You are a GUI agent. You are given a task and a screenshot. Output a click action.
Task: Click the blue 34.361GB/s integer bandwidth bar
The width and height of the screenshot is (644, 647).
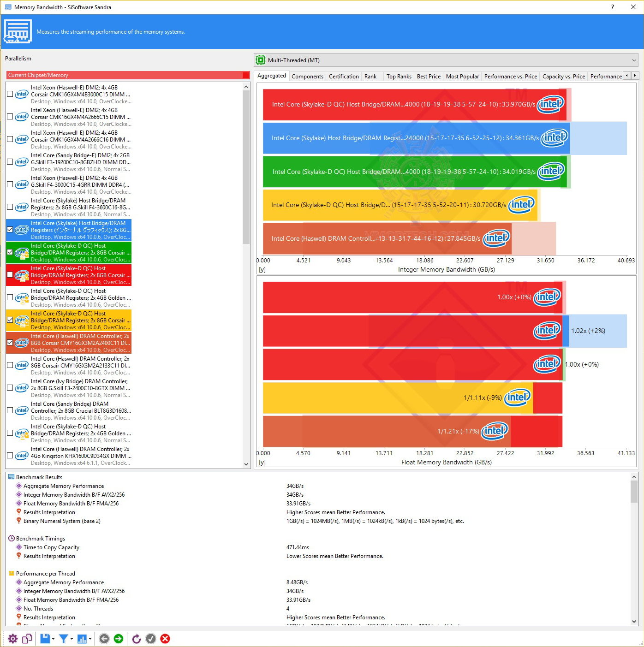tap(416, 138)
